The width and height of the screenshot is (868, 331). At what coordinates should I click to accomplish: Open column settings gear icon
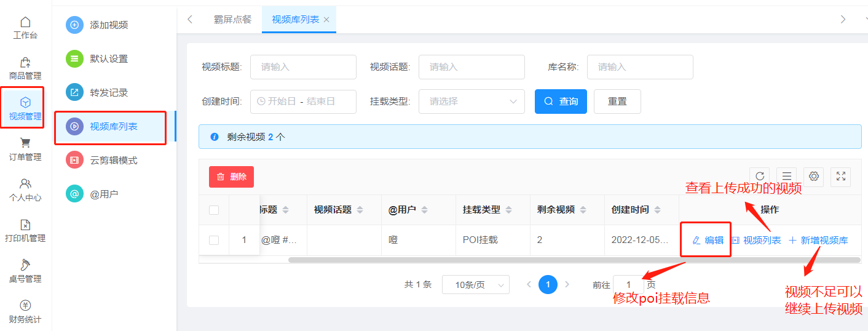pos(814,177)
